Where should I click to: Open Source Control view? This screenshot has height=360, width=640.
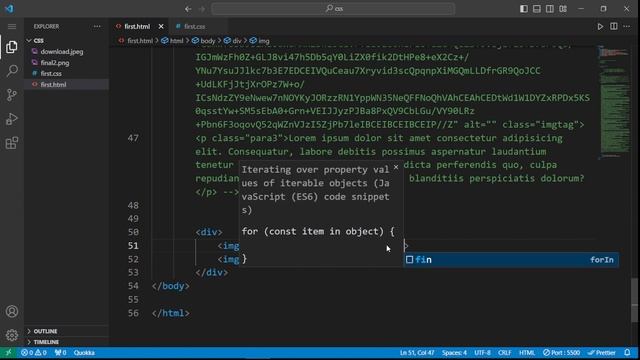coord(12,95)
